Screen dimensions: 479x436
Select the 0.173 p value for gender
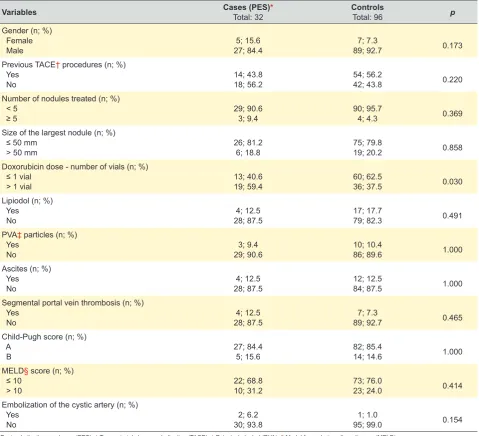(452, 46)
